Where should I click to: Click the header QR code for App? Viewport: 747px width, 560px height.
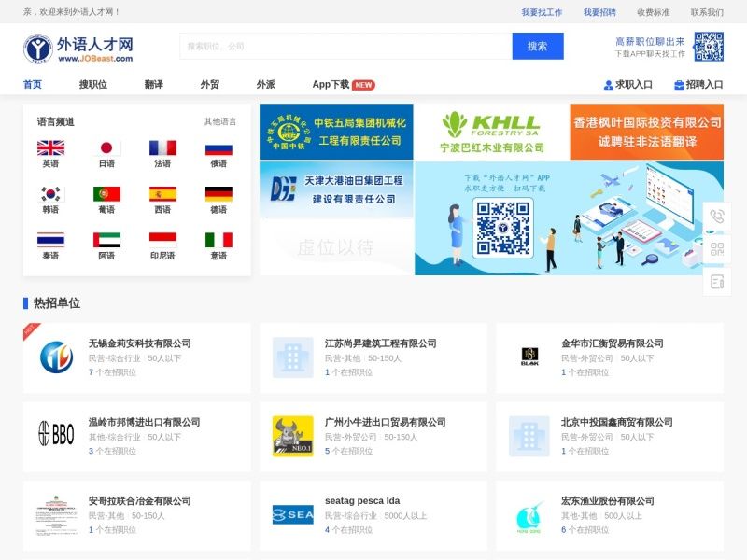point(709,47)
